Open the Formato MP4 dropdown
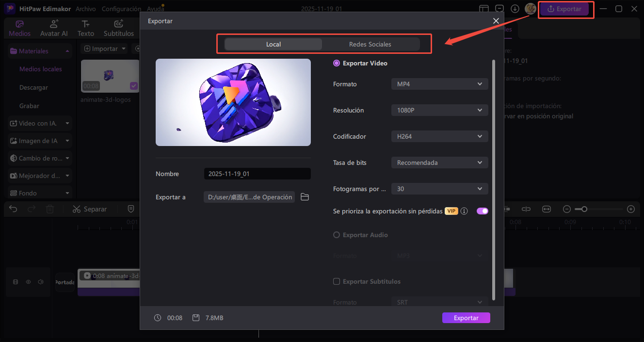The width and height of the screenshot is (644, 342). pyautogui.click(x=439, y=84)
